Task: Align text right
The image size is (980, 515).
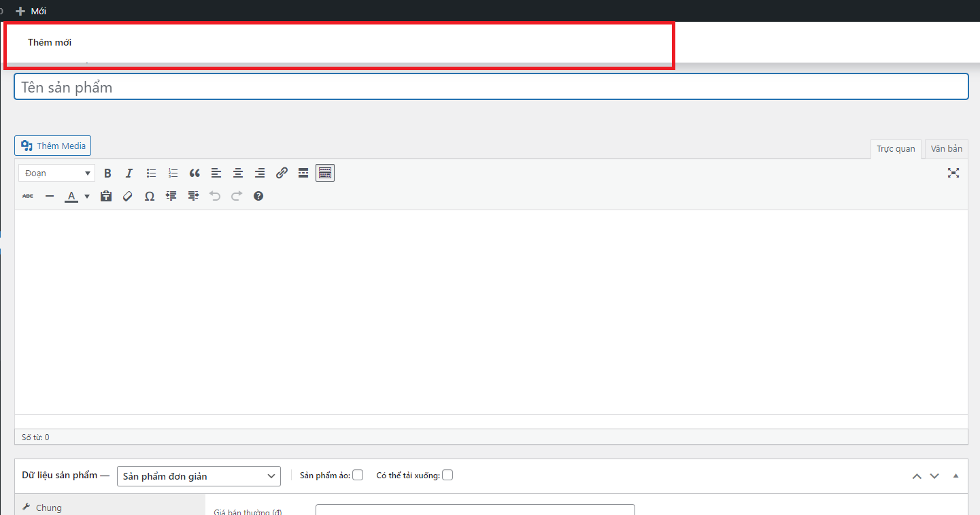Action: (x=260, y=173)
